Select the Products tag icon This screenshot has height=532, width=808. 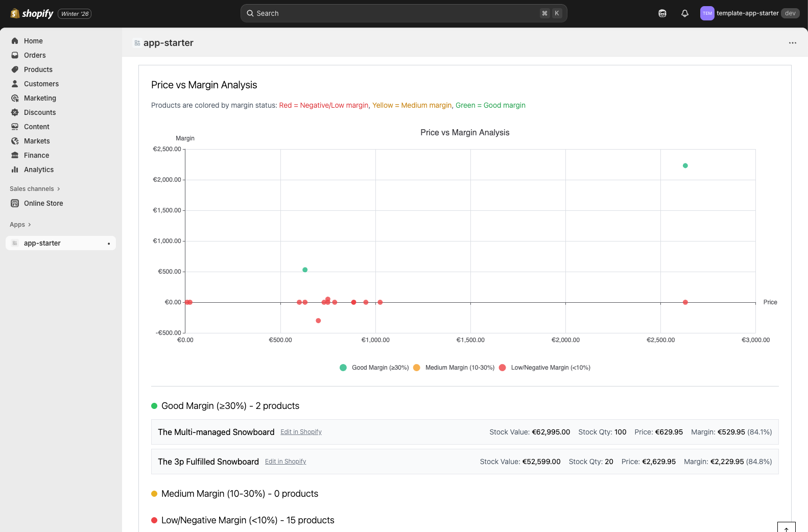click(x=15, y=69)
